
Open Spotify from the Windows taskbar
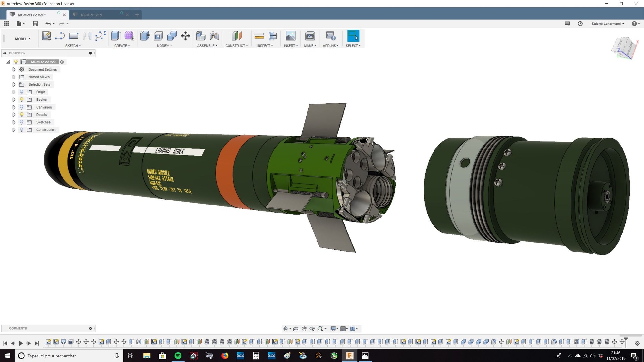tap(178, 356)
